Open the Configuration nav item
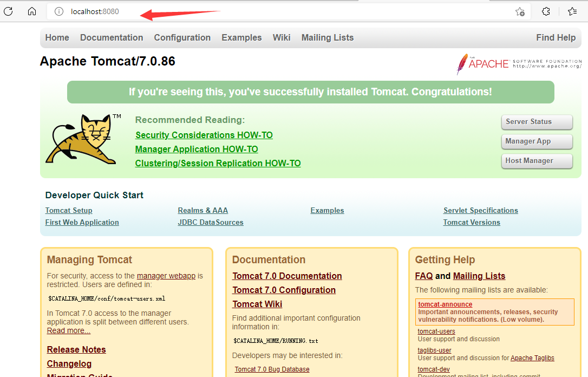This screenshot has width=588, height=377. [182, 37]
